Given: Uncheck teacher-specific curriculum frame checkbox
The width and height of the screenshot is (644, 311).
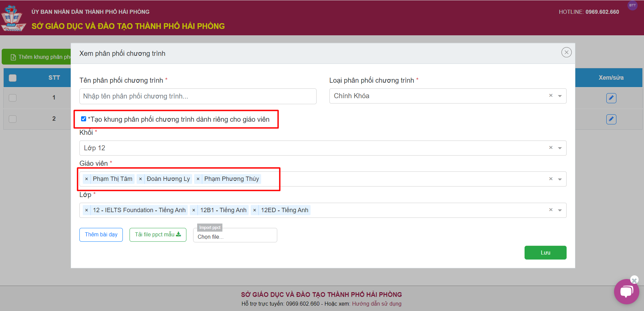Looking at the screenshot, I should click(x=83, y=119).
